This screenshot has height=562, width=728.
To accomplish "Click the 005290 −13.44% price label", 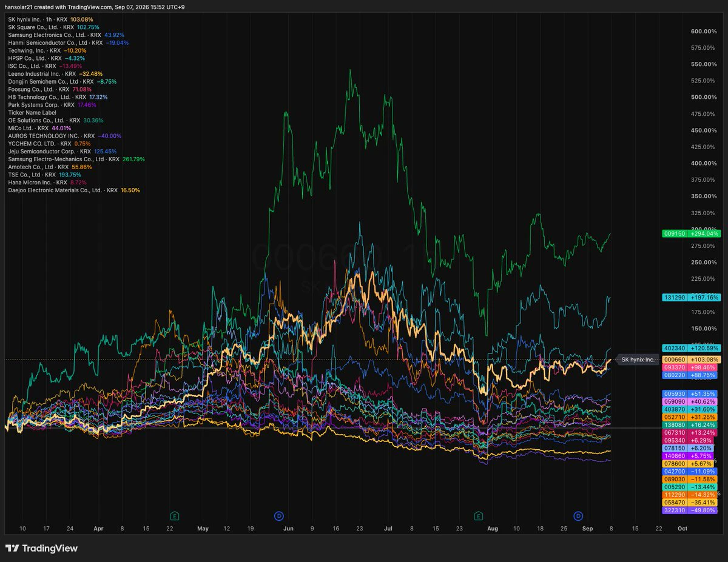I will pyautogui.click(x=691, y=487).
